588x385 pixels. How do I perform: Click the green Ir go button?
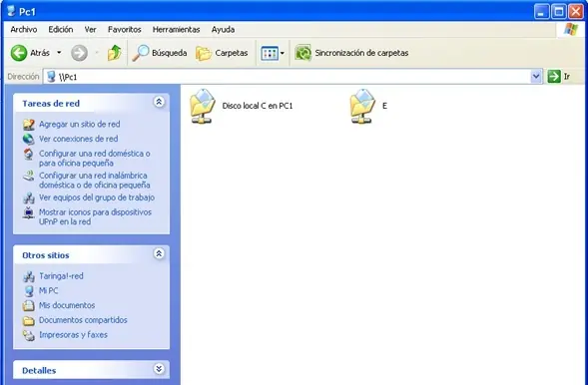click(559, 77)
